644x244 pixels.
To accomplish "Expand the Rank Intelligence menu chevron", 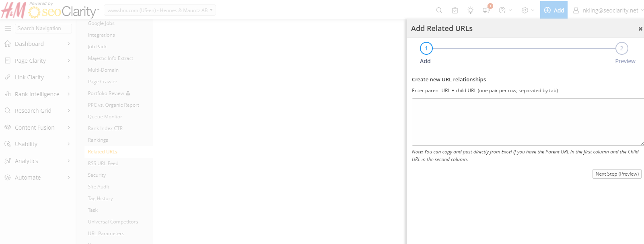I will click(69, 94).
